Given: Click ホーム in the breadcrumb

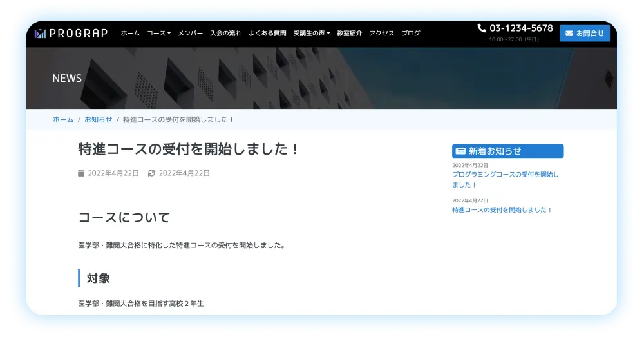Looking at the screenshot, I should tap(63, 120).
